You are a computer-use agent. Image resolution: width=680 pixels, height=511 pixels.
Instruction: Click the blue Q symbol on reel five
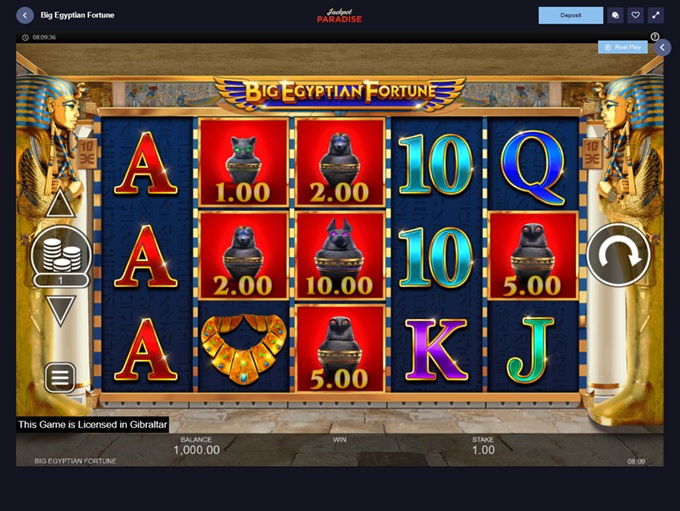tap(533, 167)
